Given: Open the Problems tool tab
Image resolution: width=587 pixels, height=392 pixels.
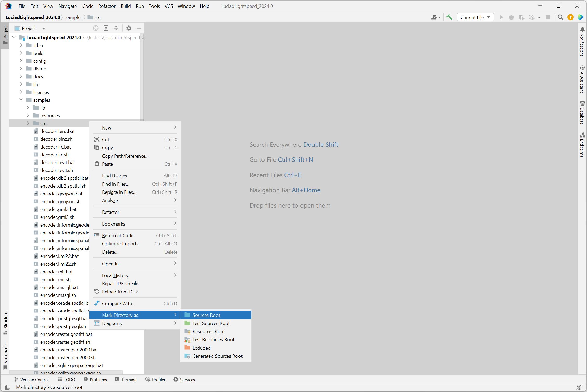Looking at the screenshot, I should (x=95, y=380).
